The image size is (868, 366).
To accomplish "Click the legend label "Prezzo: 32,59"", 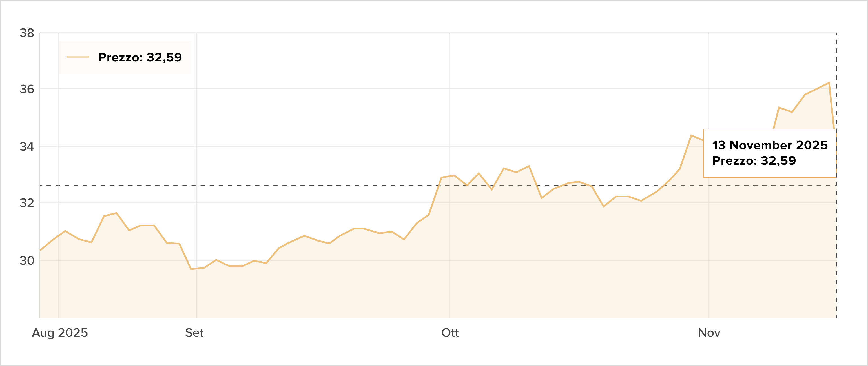I will [x=140, y=57].
